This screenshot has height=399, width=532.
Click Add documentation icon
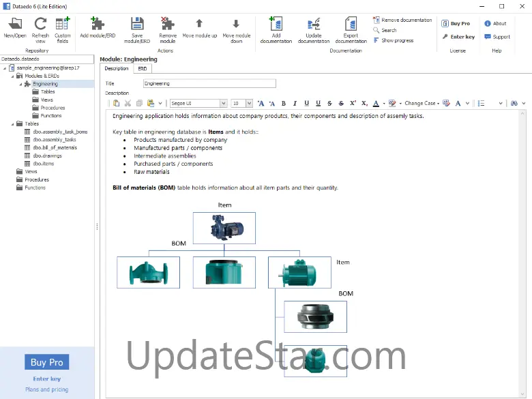[276, 24]
